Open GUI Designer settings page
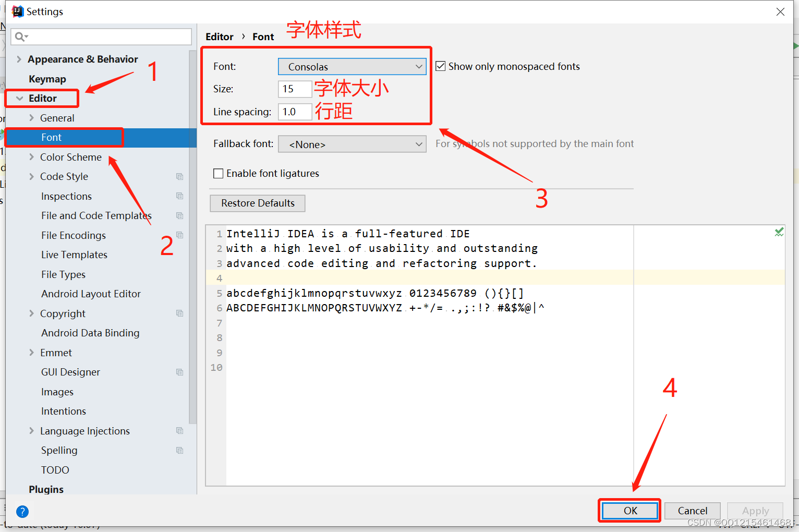This screenshot has height=532, width=799. click(x=70, y=372)
